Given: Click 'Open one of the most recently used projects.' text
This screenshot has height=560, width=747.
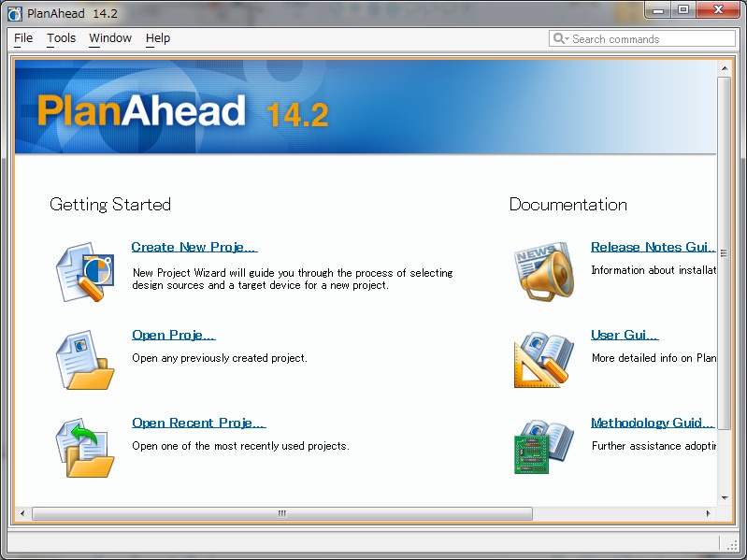Looking at the screenshot, I should click(240, 446).
